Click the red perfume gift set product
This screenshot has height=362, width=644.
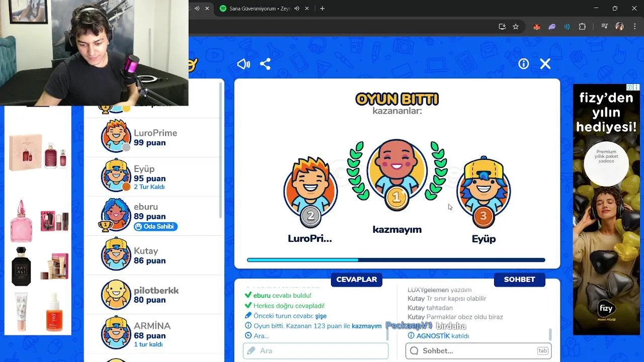(38, 151)
